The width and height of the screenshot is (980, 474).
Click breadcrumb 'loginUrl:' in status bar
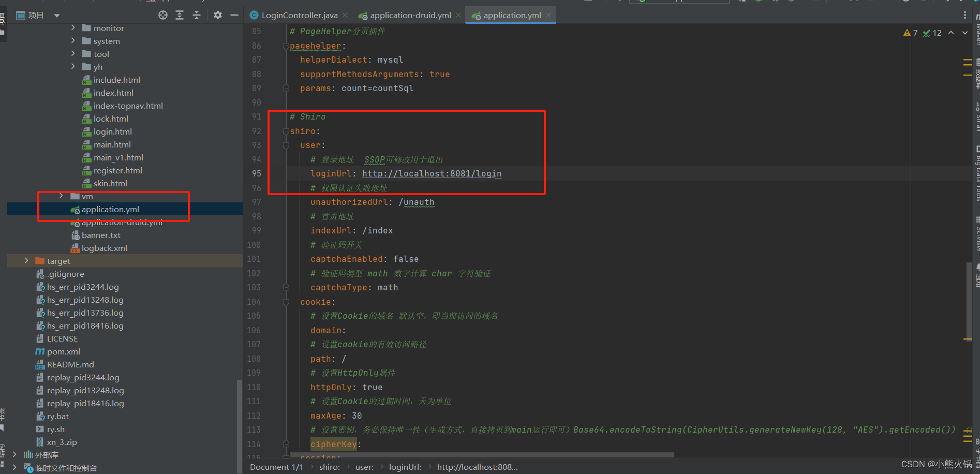[405, 467]
